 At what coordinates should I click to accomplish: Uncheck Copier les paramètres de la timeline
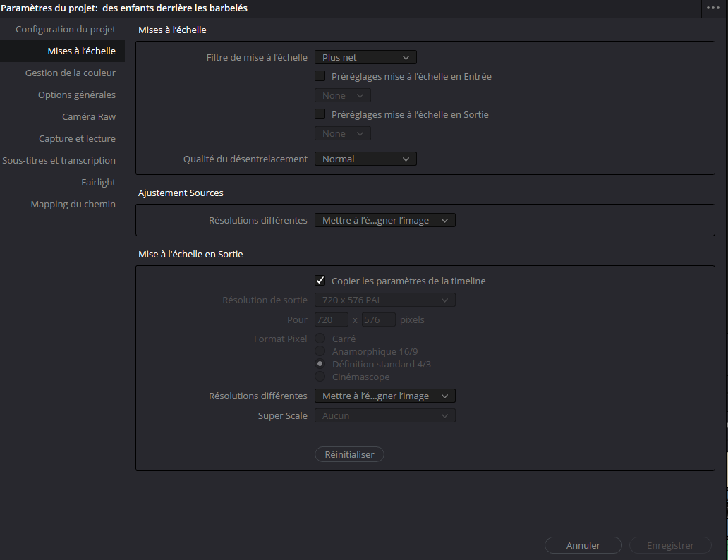click(x=320, y=280)
